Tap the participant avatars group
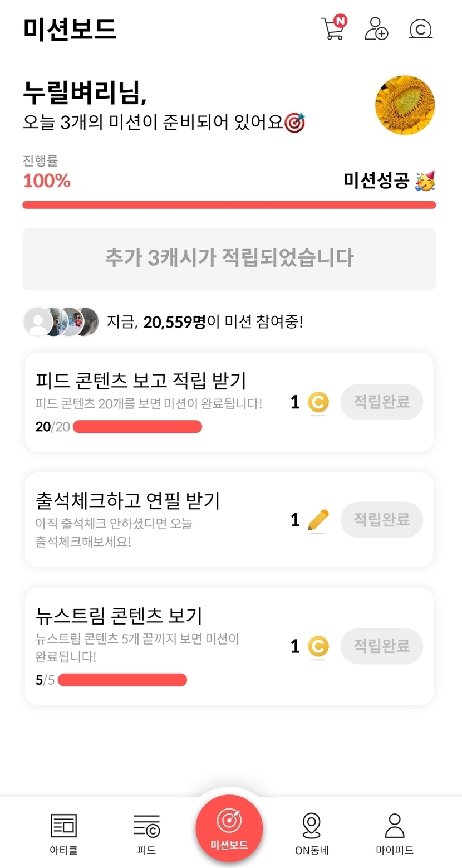Viewport: 462px width, 868px height. [x=61, y=321]
